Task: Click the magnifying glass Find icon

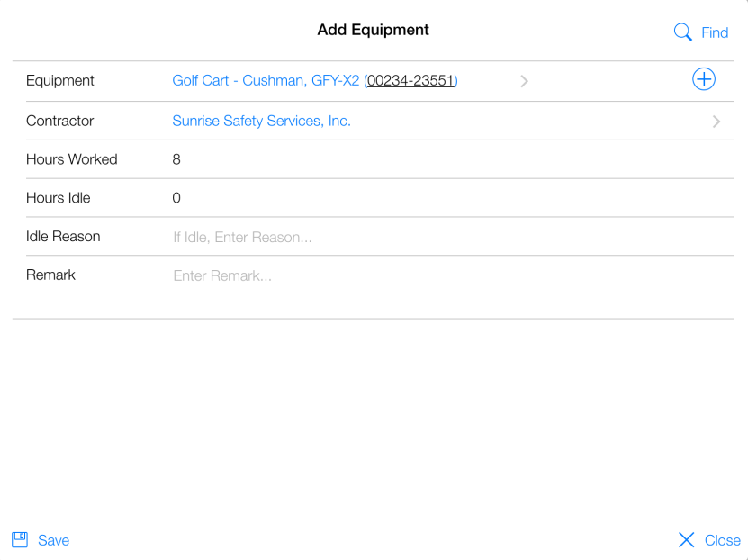Action: (683, 32)
